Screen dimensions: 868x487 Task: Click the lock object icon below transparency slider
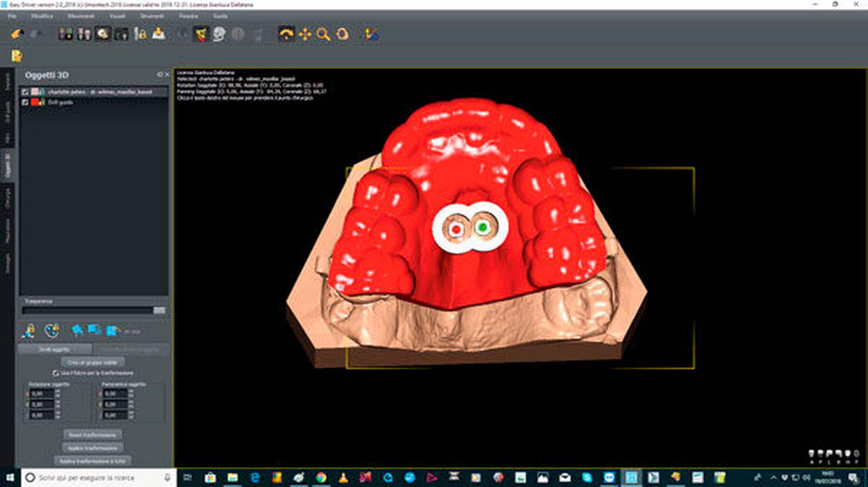[x=29, y=330]
